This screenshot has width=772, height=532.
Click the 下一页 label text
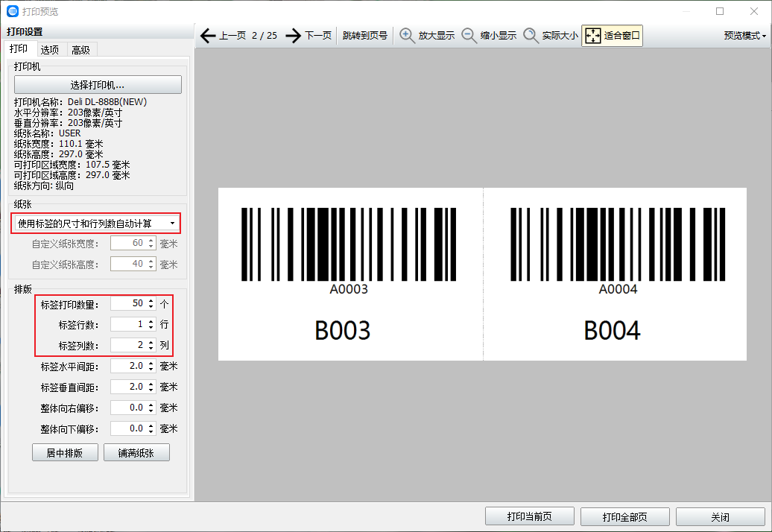[x=318, y=36]
